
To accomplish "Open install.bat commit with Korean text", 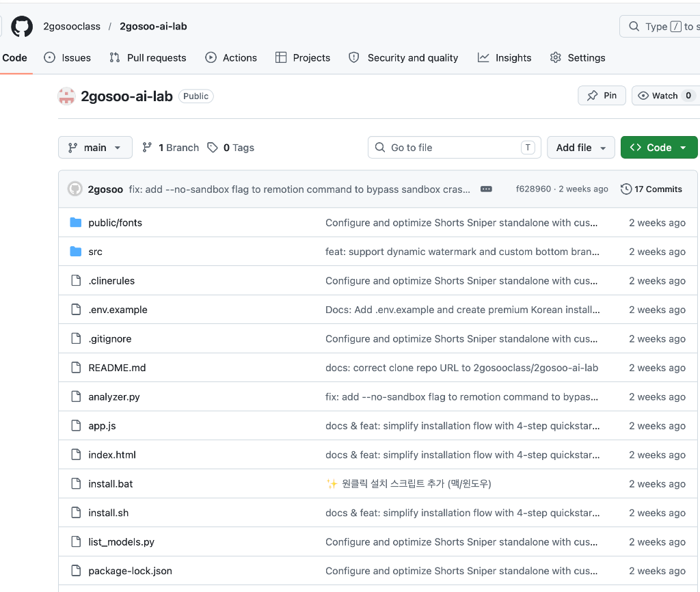I will pyautogui.click(x=409, y=484).
